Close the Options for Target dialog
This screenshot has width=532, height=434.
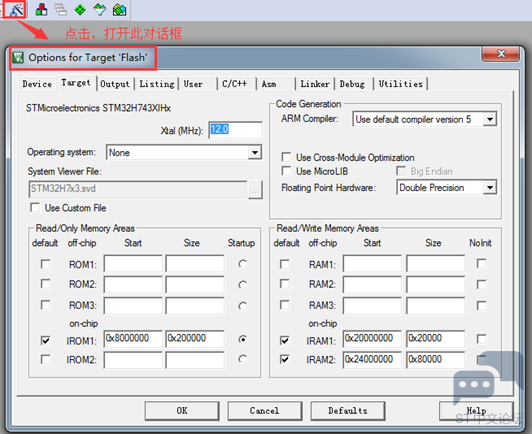[x=501, y=54]
